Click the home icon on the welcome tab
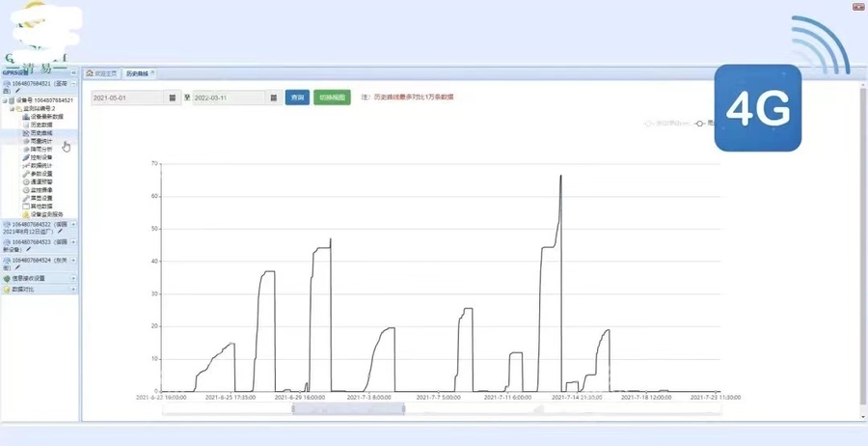868x446 pixels. click(90, 73)
